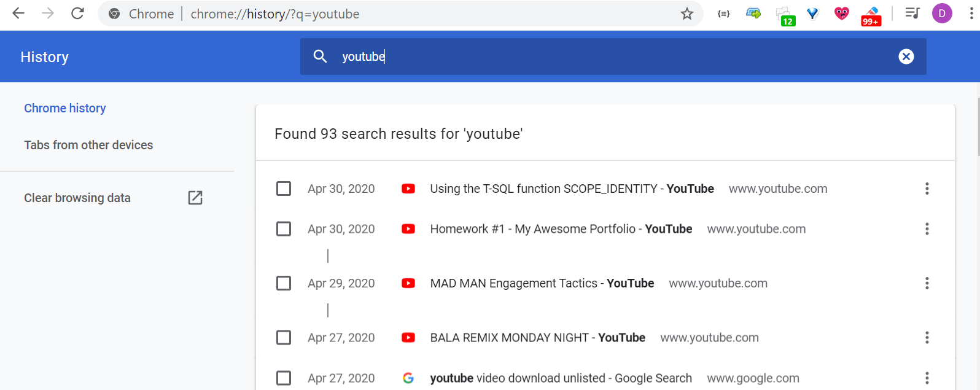The width and height of the screenshot is (980, 390).
Task: Click the YouTube favicon for the SCOPE_IDENTITY entry
Action: [408, 189]
